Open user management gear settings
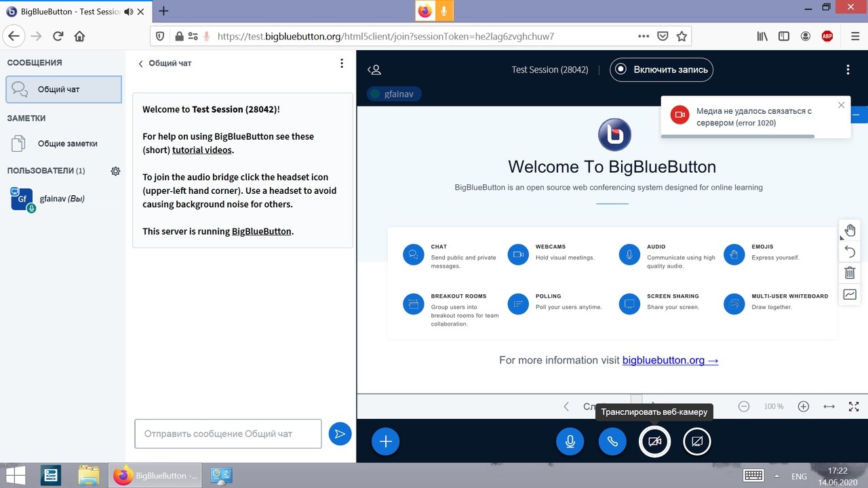The image size is (868, 488). coord(115,171)
